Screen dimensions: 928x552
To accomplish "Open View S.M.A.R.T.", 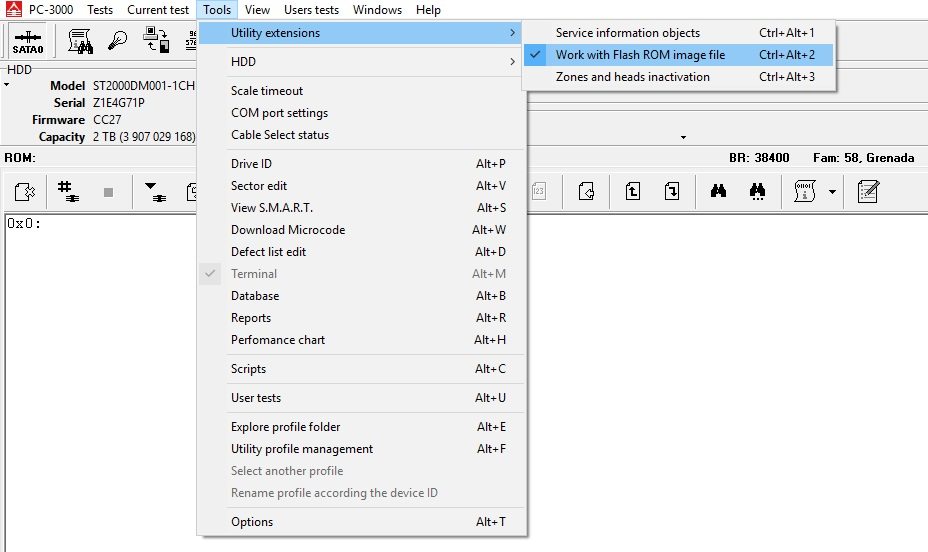I will click(362, 208).
